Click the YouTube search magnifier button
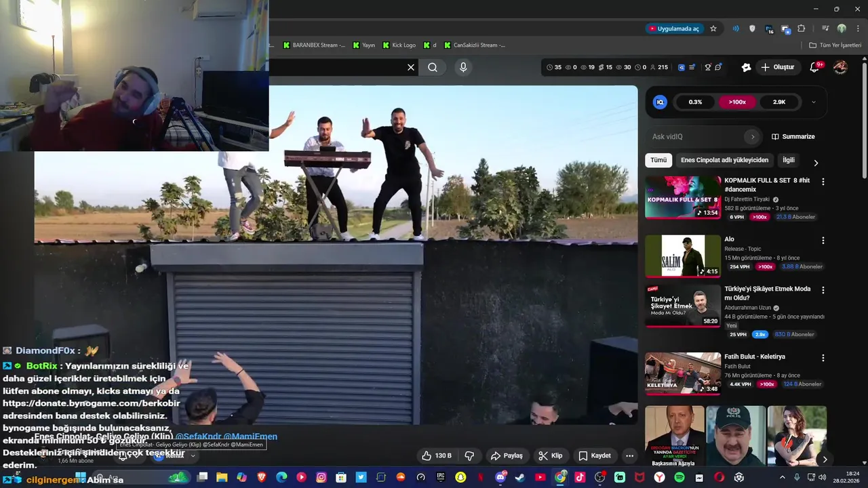Image resolution: width=868 pixels, height=488 pixels. click(x=433, y=67)
